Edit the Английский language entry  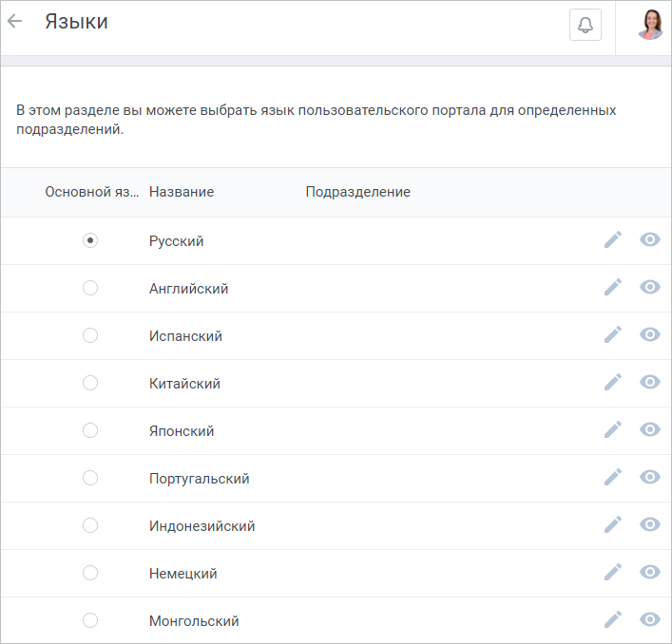pyautogui.click(x=613, y=287)
